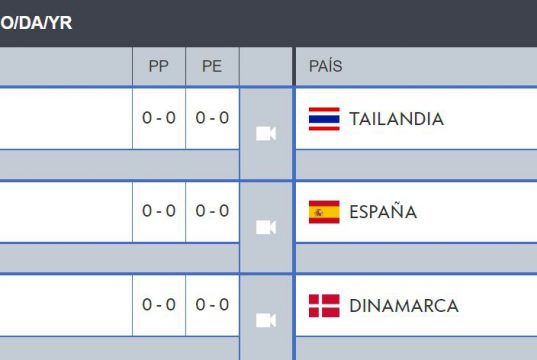The image size is (537, 360).
Task: Select the ESPAÑA country link
Action: (x=383, y=211)
